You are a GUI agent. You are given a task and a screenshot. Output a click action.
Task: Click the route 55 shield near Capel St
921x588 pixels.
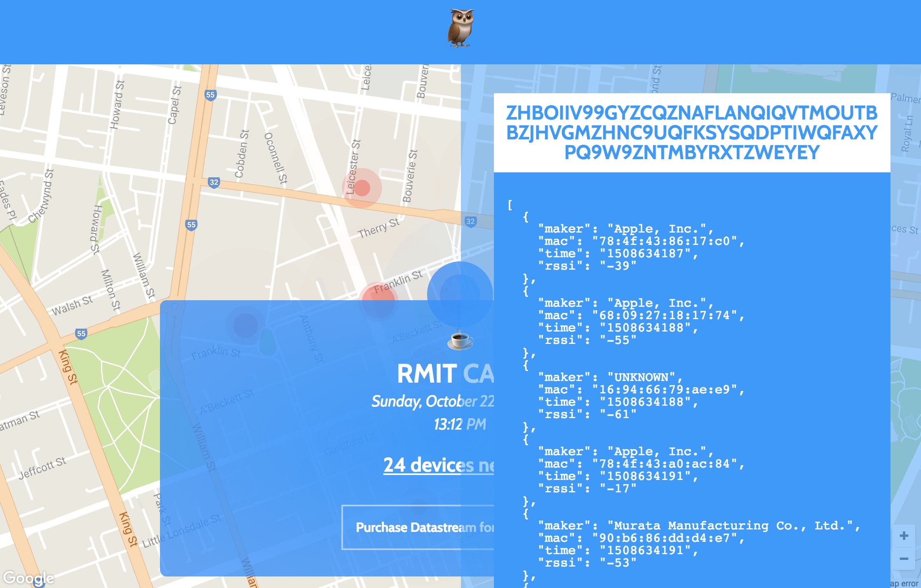click(210, 95)
